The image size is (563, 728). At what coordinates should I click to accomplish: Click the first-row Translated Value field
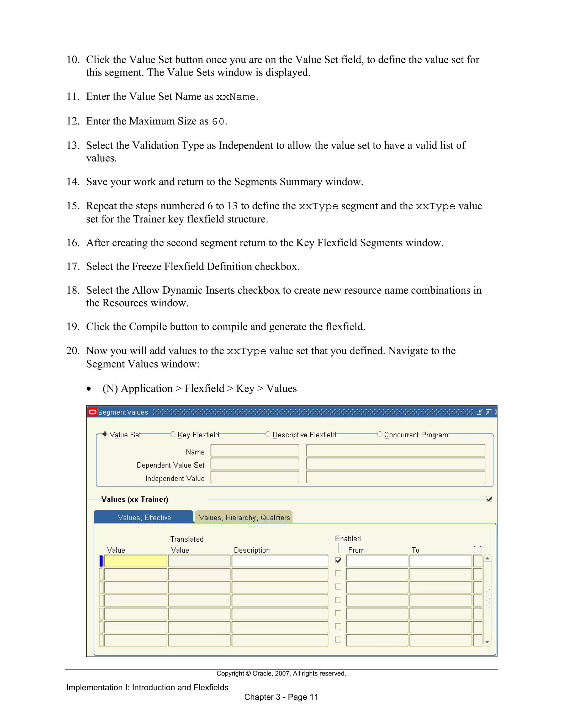click(x=200, y=561)
